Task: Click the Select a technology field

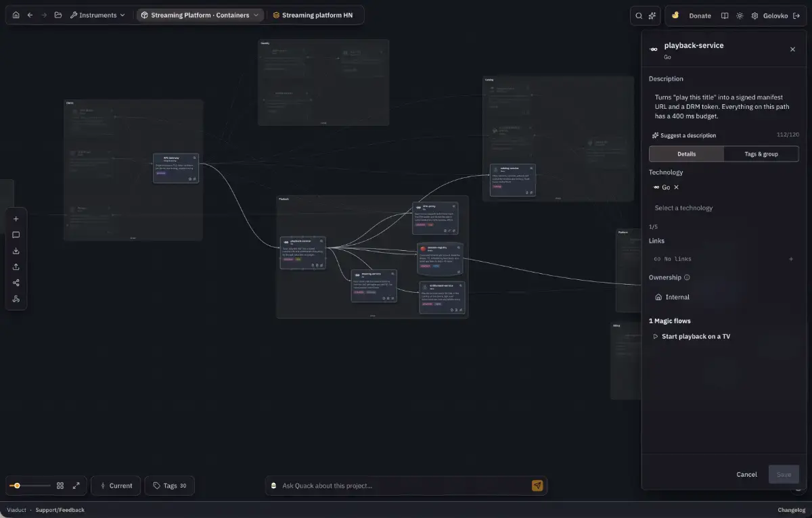Action: (x=723, y=208)
